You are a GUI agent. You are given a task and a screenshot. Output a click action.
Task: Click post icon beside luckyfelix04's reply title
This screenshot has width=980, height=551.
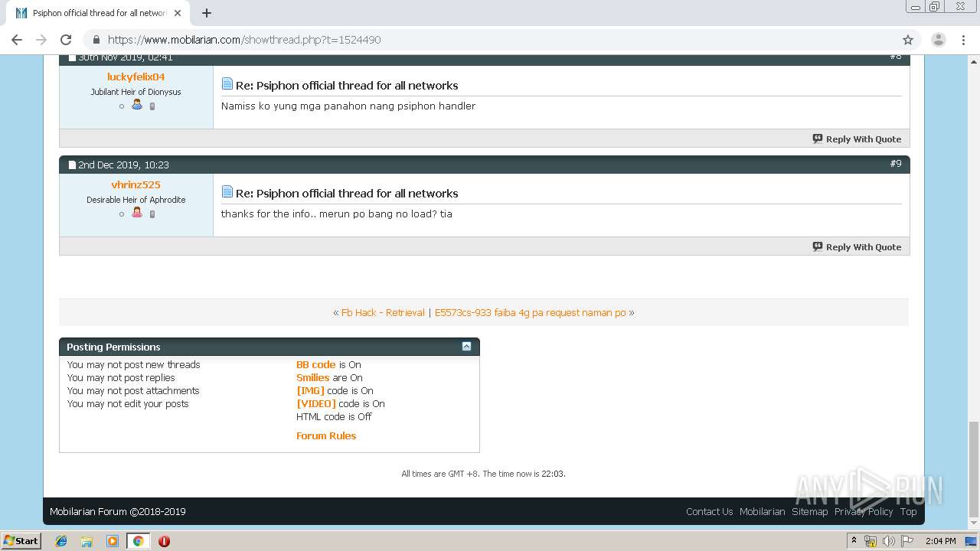tap(227, 84)
